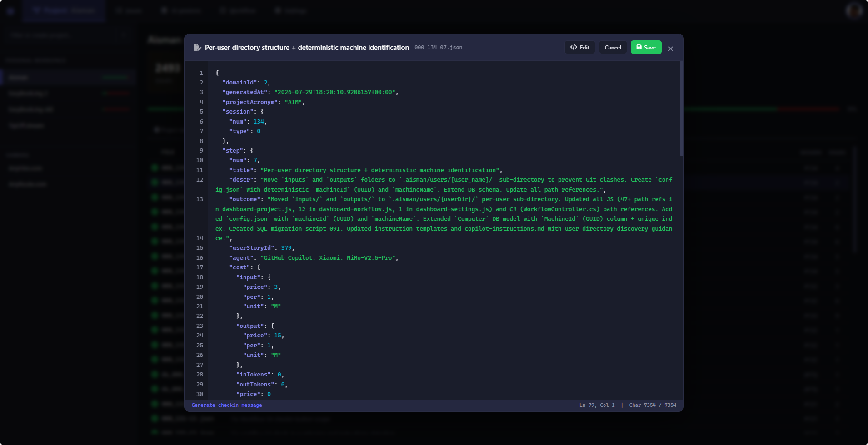Click line number 9 in the gutter
The width and height of the screenshot is (868, 445).
pyautogui.click(x=201, y=151)
